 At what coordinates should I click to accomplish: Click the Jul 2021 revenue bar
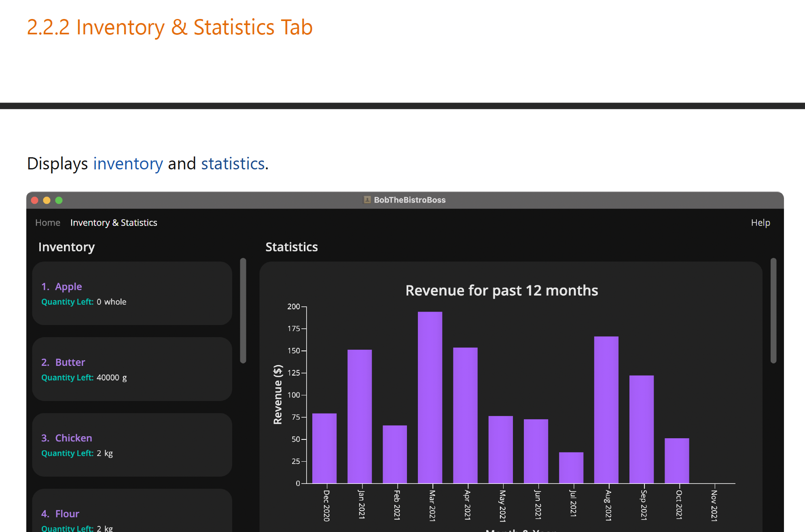pyautogui.click(x=571, y=468)
